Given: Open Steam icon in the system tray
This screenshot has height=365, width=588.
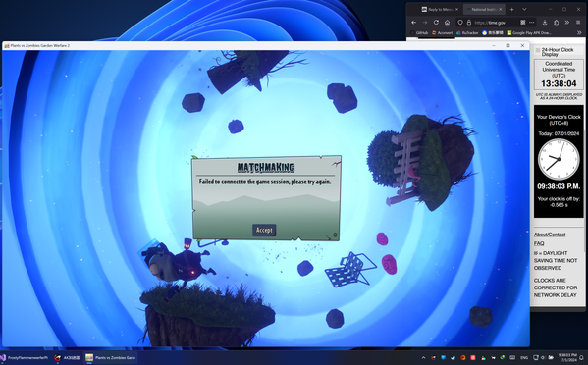Looking at the screenshot, I should (x=453, y=358).
